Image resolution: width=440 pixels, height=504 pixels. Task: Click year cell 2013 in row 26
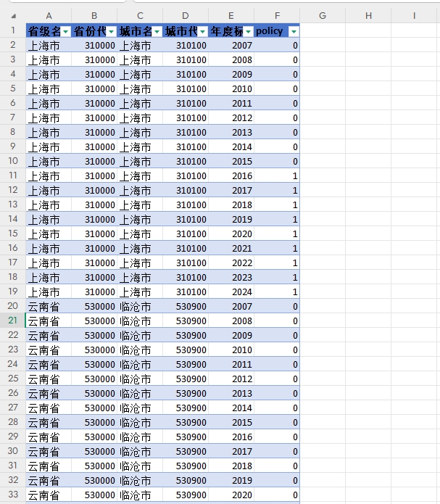(231, 394)
